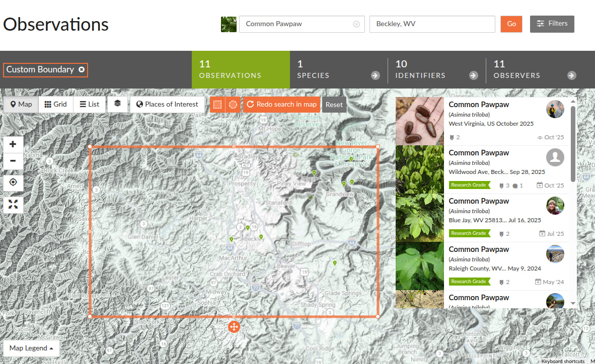Zoom out on the map
This screenshot has height=364, width=595.
(13, 161)
